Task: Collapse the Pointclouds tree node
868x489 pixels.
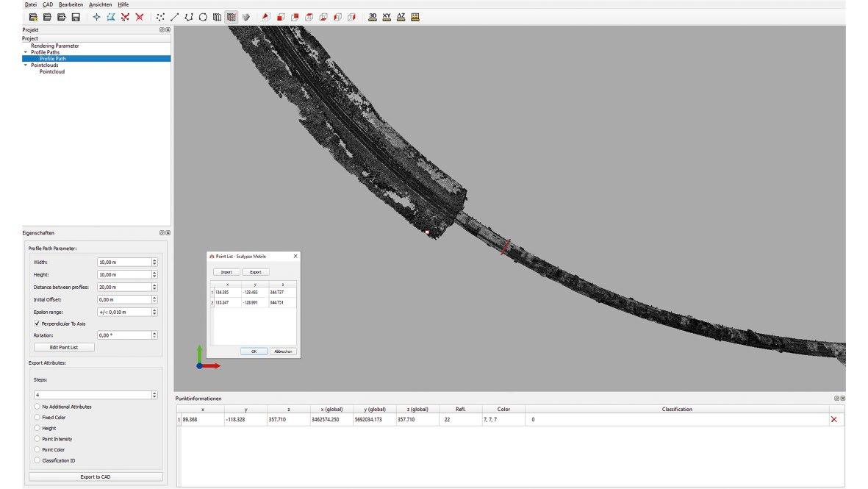Action: point(26,65)
